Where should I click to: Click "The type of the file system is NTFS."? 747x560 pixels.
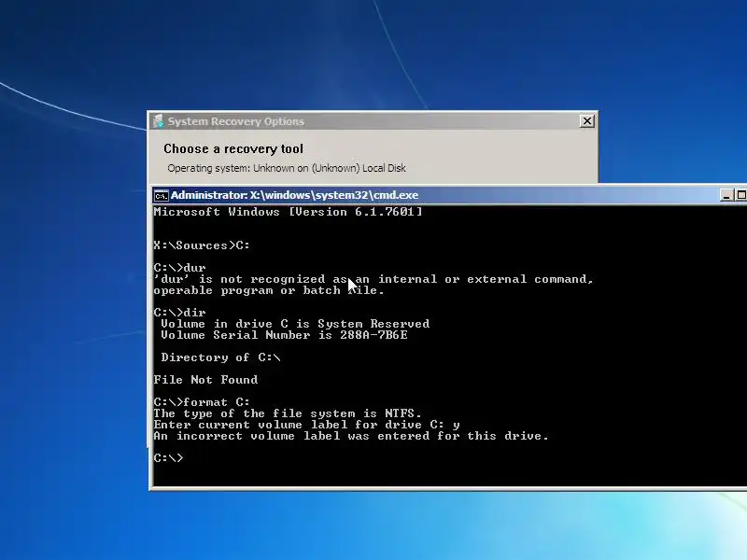288,413
